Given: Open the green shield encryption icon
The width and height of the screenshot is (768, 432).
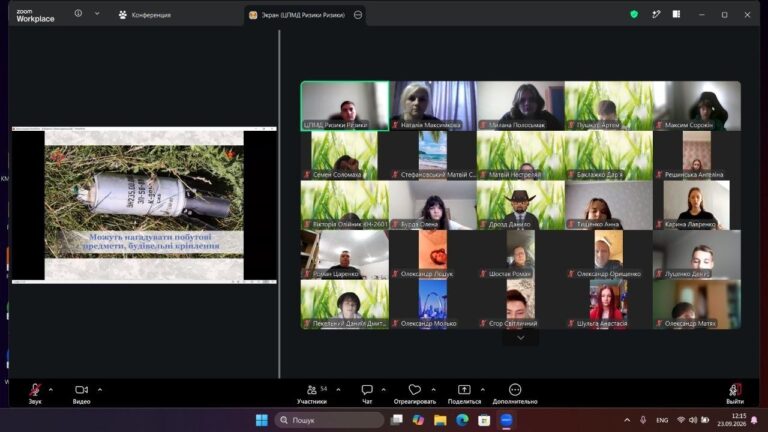Looking at the screenshot, I should coord(634,14).
